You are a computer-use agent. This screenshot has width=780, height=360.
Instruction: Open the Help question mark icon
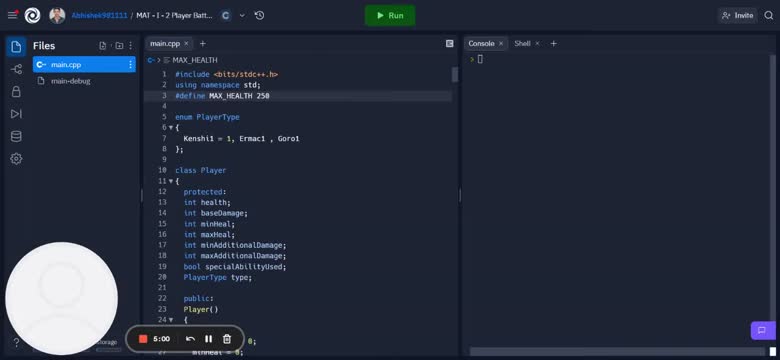pyautogui.click(x=16, y=342)
